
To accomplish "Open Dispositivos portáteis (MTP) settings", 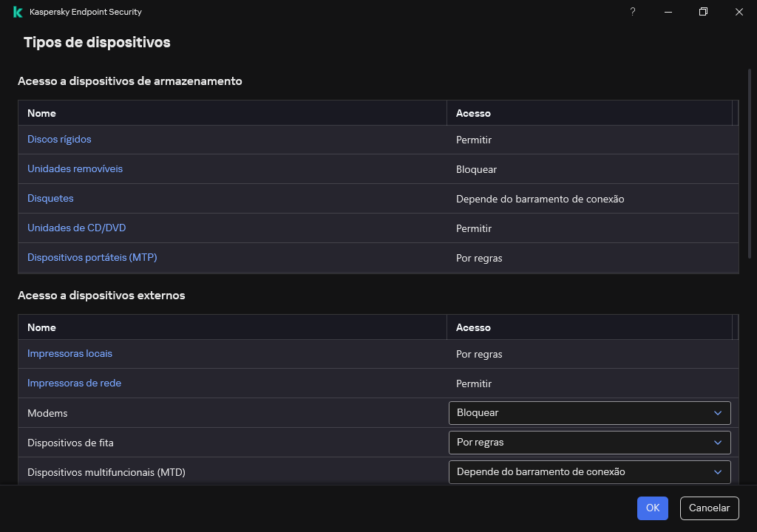I will tap(92, 257).
